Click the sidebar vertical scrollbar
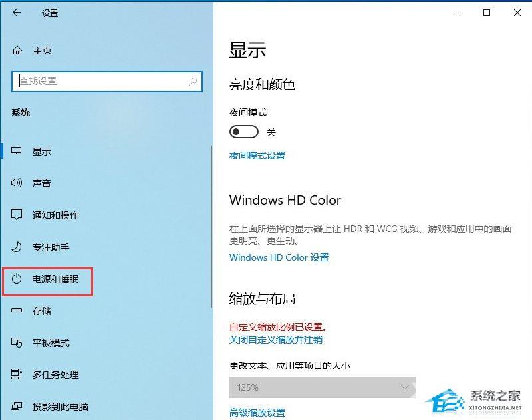The width and height of the screenshot is (532, 420). coord(211,227)
